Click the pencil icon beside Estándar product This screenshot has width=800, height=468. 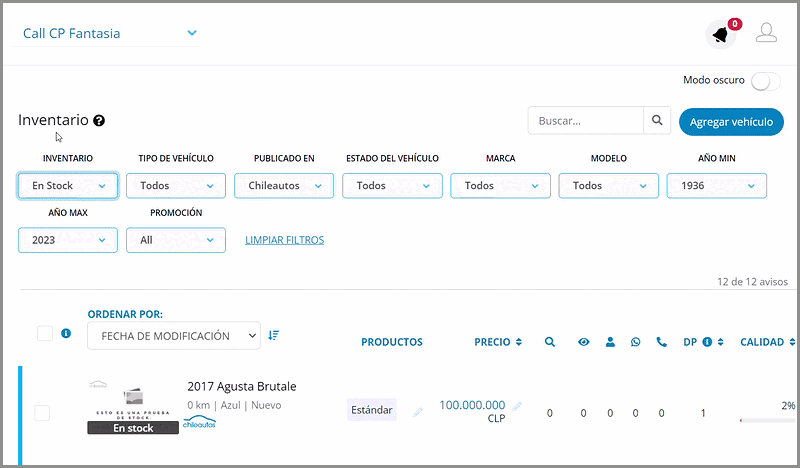click(x=418, y=411)
